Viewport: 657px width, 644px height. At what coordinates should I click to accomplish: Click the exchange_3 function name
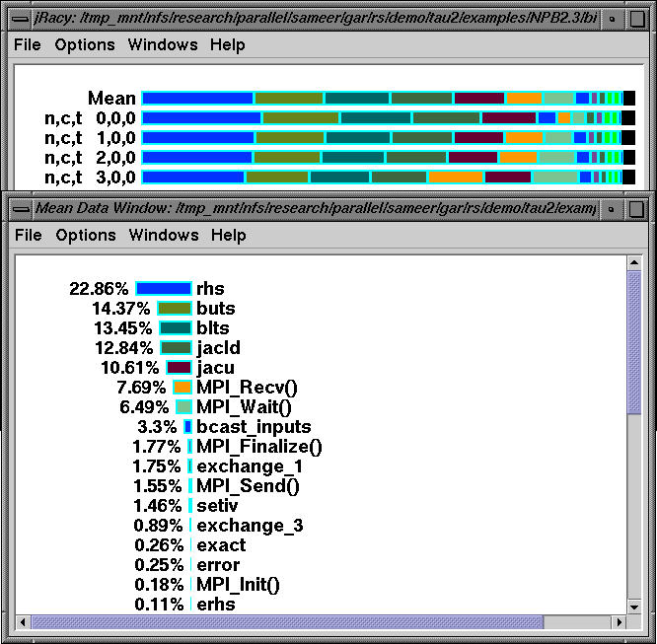point(250,526)
